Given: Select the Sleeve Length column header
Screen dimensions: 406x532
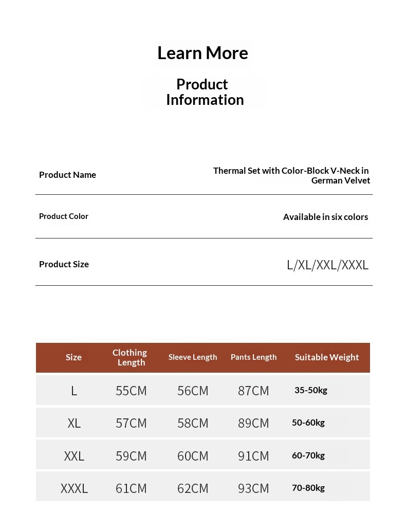Looking at the screenshot, I should click(x=193, y=357).
